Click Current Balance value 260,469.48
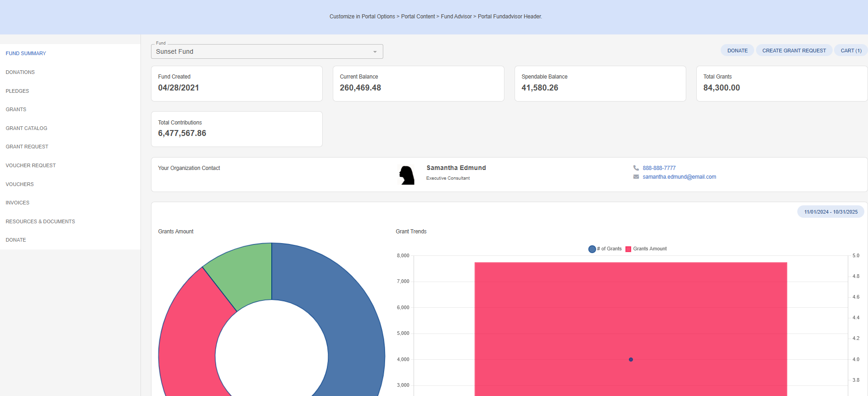 point(360,88)
